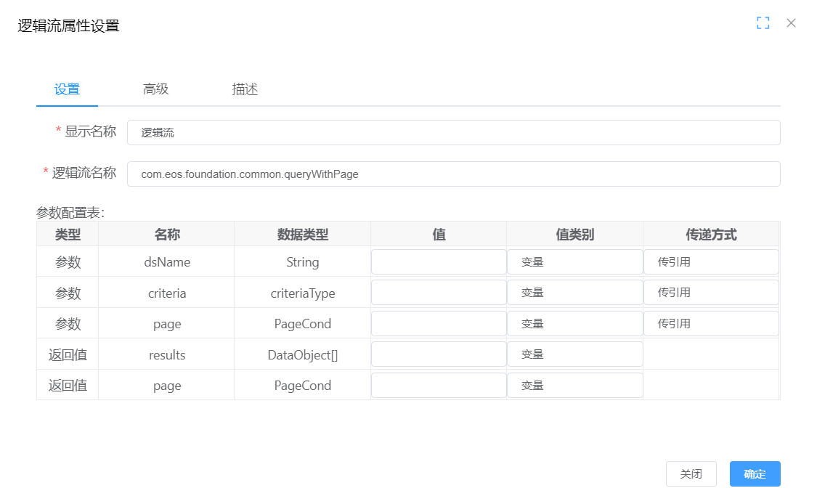Image resolution: width=817 pixels, height=504 pixels.
Task: Open pass mode dropdown for dsName
Action: [710, 262]
